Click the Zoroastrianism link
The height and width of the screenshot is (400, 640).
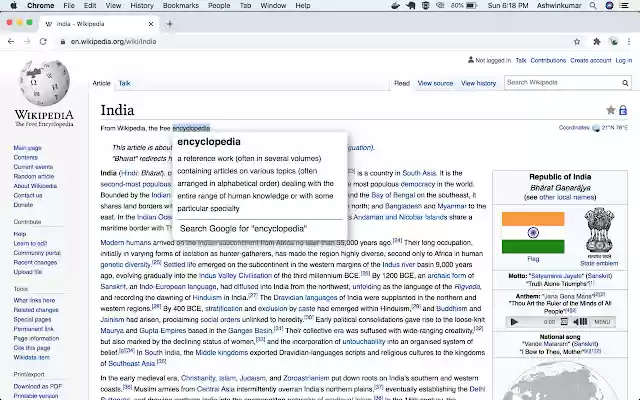[306, 378]
